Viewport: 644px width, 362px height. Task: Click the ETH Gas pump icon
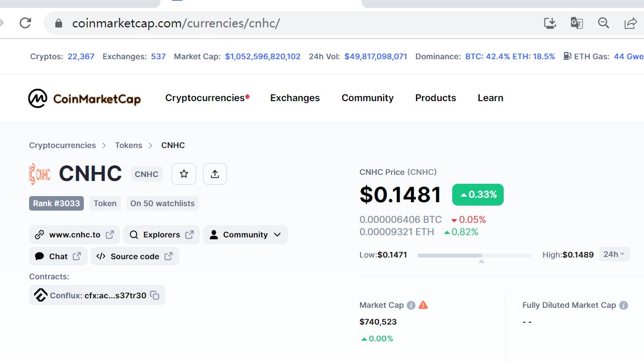click(567, 56)
